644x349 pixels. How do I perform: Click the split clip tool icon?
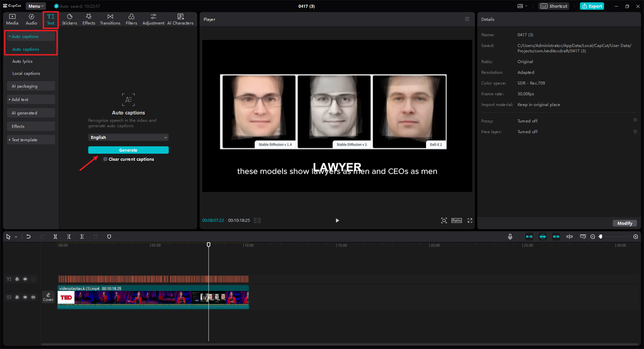pyautogui.click(x=55, y=237)
